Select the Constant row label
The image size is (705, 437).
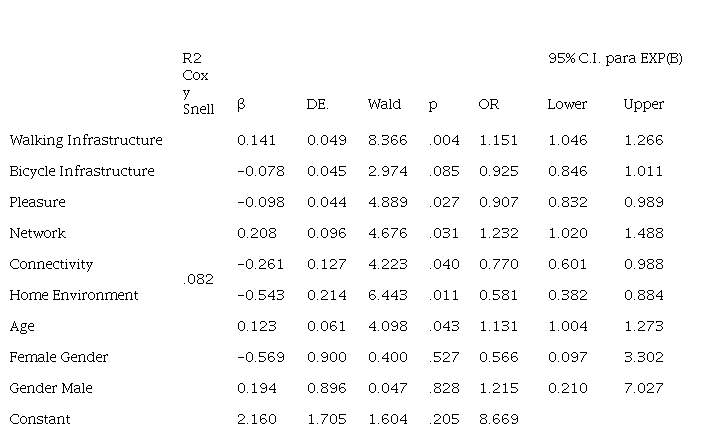click(x=40, y=419)
